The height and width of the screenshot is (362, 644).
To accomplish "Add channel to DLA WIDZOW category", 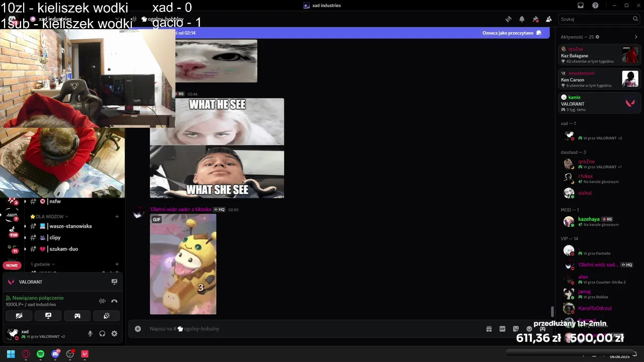I will click(x=117, y=216).
